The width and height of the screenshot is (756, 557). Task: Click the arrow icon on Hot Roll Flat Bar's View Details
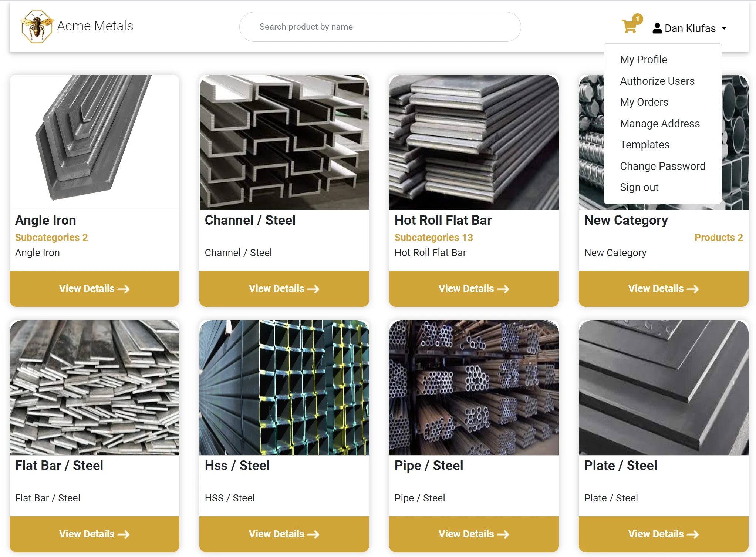click(503, 289)
